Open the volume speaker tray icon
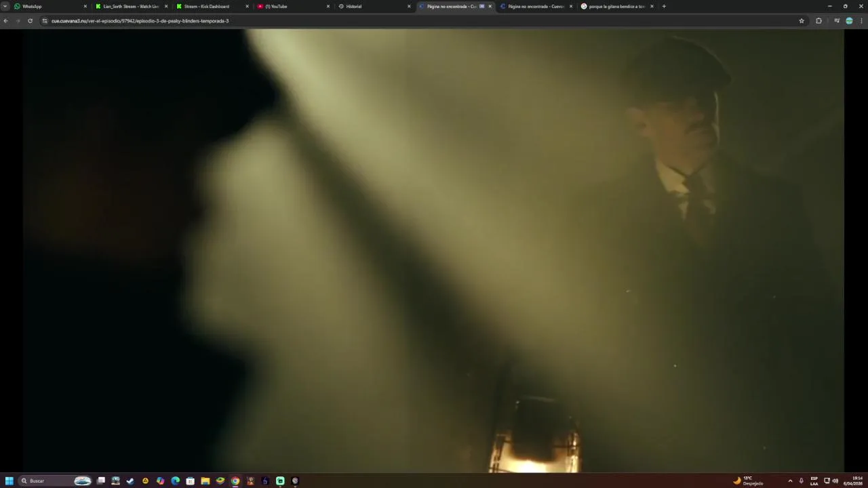868x488 pixels. click(835, 481)
